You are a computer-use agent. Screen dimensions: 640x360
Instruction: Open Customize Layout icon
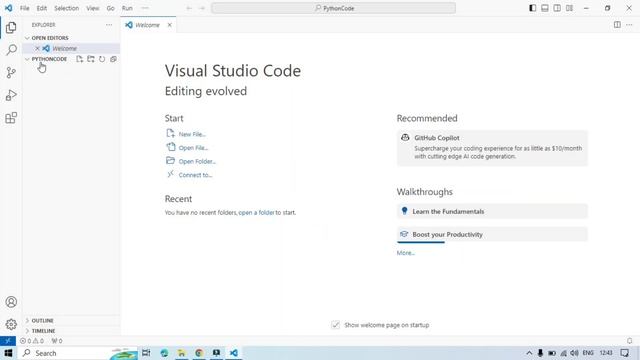(x=569, y=8)
